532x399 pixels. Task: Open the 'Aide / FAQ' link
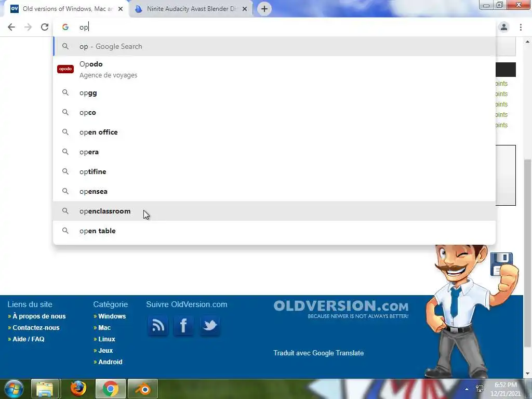click(x=29, y=339)
